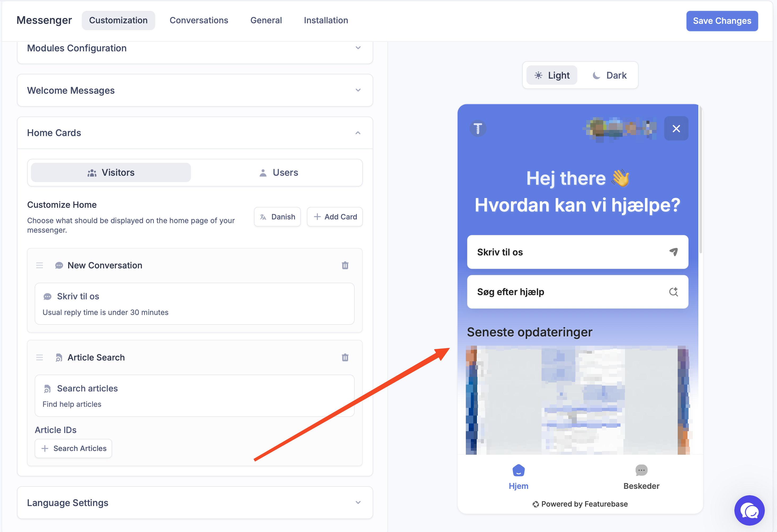Click Skriv til os card in preview

[x=577, y=252]
